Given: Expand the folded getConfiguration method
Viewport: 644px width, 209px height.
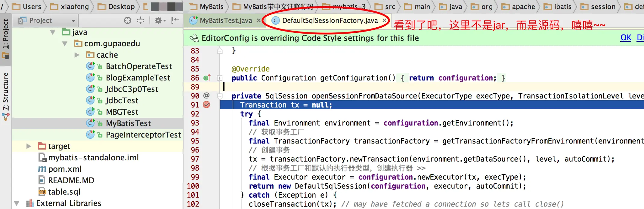Looking at the screenshot, I should point(220,78).
